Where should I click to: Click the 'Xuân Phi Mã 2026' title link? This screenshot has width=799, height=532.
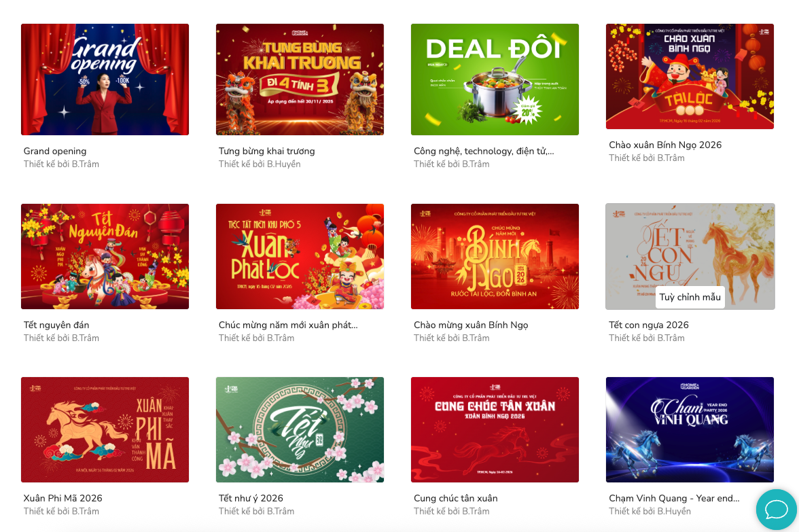tap(63, 498)
